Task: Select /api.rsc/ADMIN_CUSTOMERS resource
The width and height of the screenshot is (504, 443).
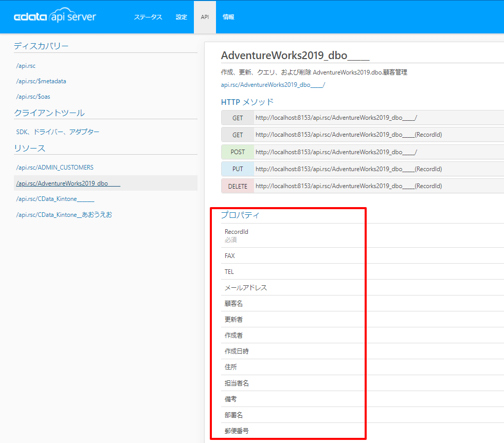Action: point(55,168)
